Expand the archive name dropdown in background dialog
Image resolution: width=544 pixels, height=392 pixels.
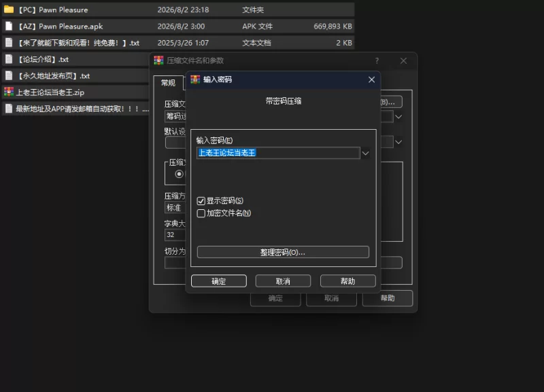(x=398, y=116)
